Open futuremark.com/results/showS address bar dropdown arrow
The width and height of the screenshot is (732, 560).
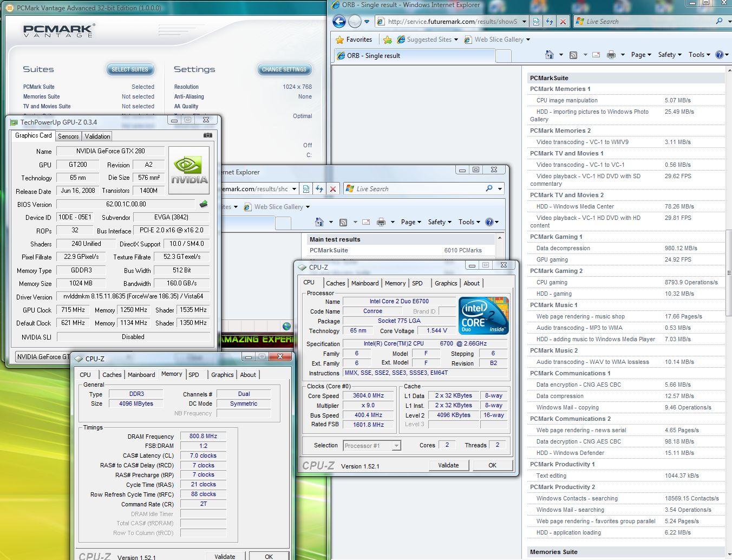click(x=524, y=22)
